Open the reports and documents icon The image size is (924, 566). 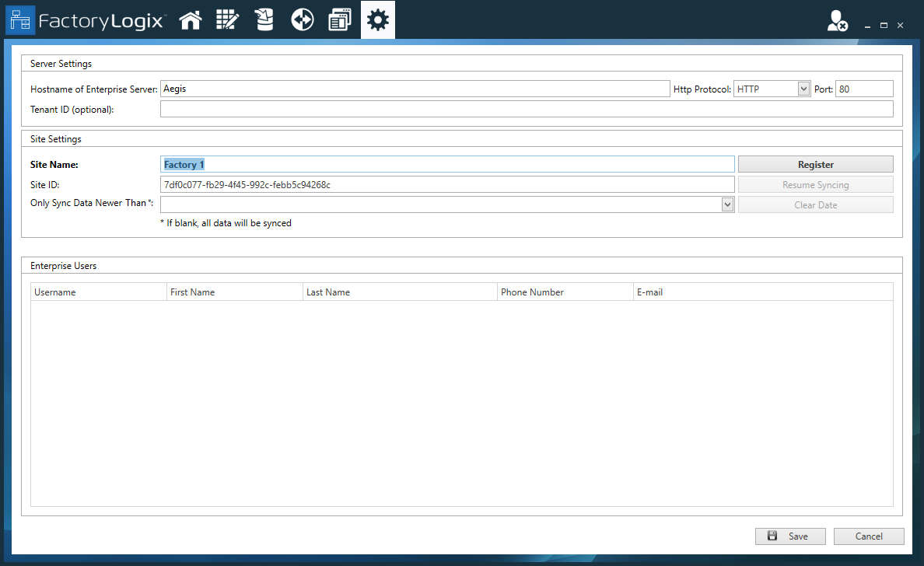tap(339, 19)
